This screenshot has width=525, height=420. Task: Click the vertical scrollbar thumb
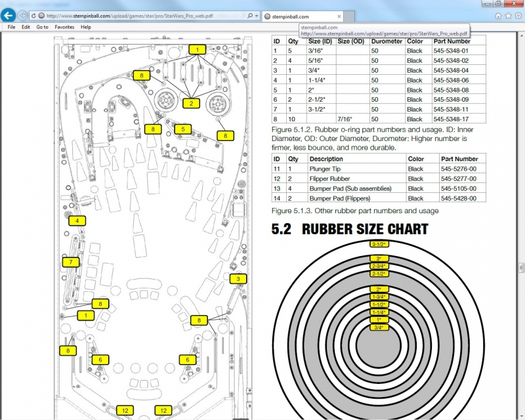pyautogui.click(x=521, y=268)
